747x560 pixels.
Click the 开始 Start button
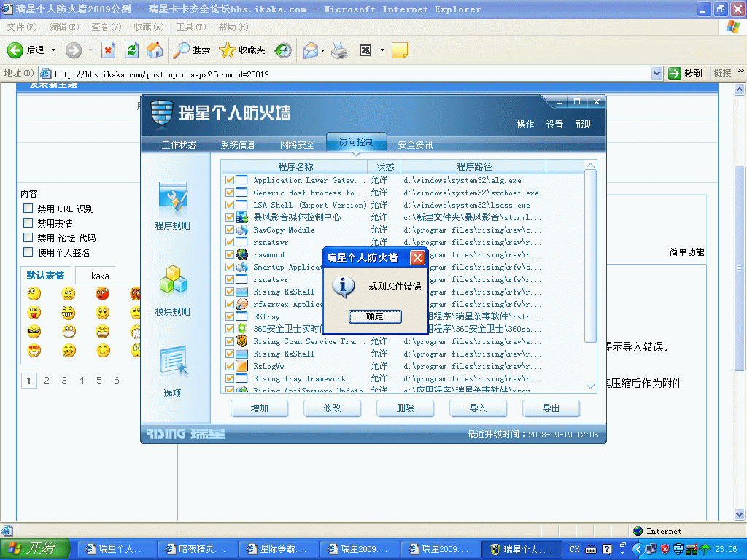coord(35,549)
